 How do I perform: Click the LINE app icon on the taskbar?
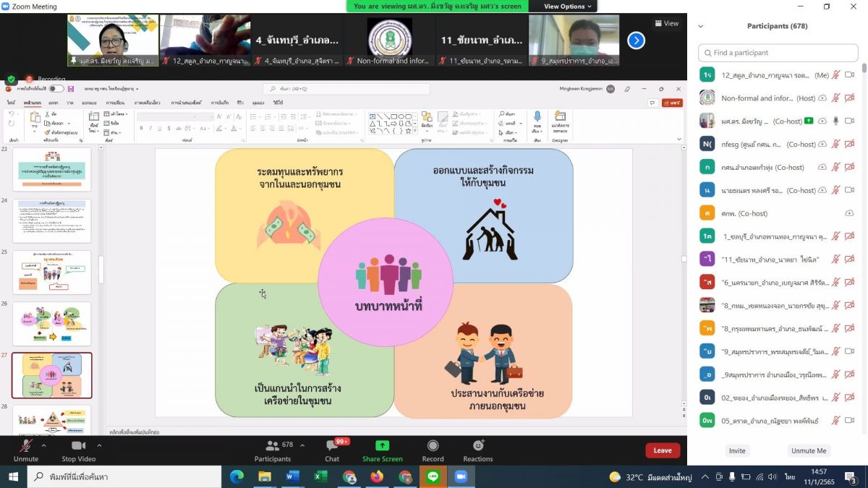(433, 476)
